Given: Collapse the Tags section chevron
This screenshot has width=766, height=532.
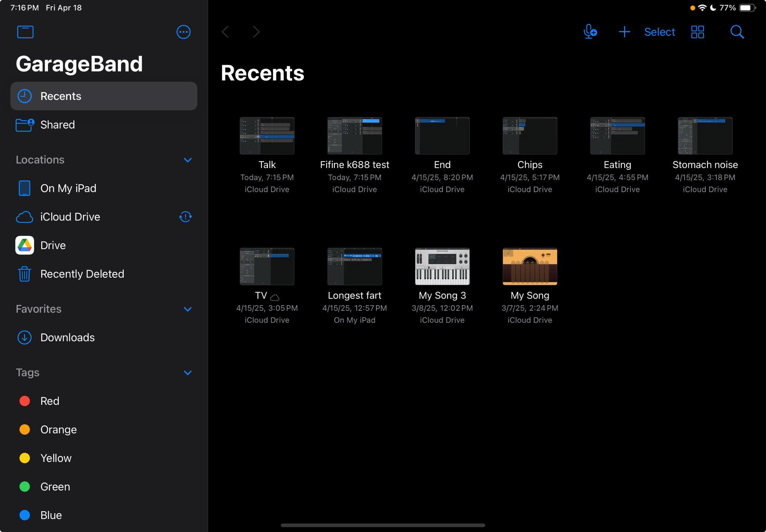Looking at the screenshot, I should (x=188, y=373).
